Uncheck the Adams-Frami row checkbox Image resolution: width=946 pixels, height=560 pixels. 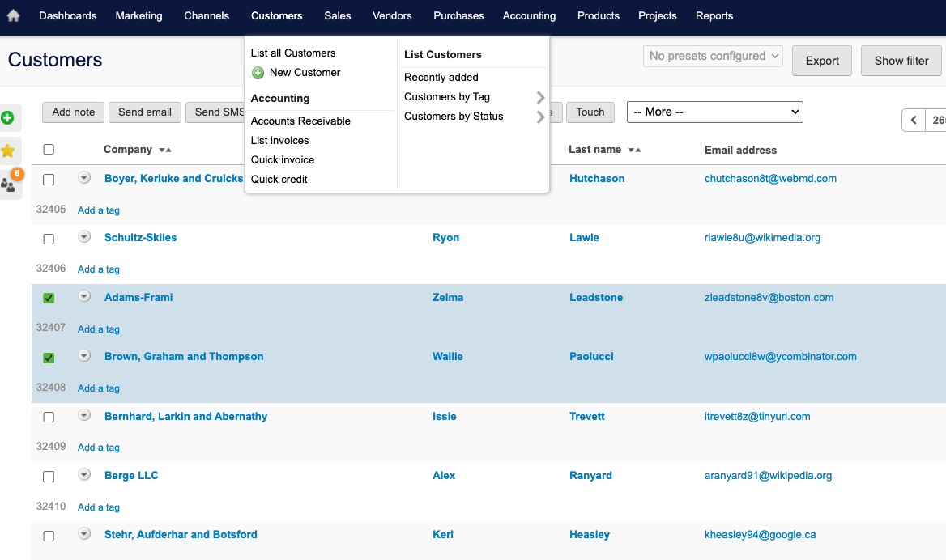pyautogui.click(x=48, y=298)
